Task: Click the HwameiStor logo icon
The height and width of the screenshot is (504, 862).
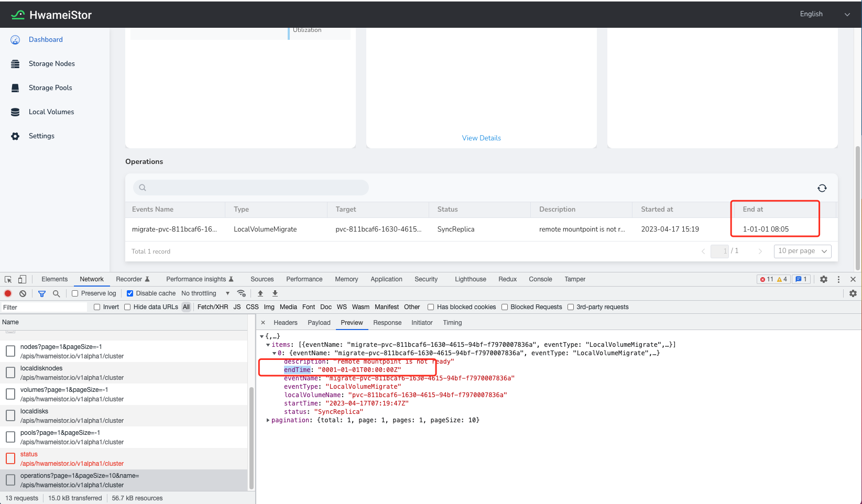Action: tap(17, 14)
